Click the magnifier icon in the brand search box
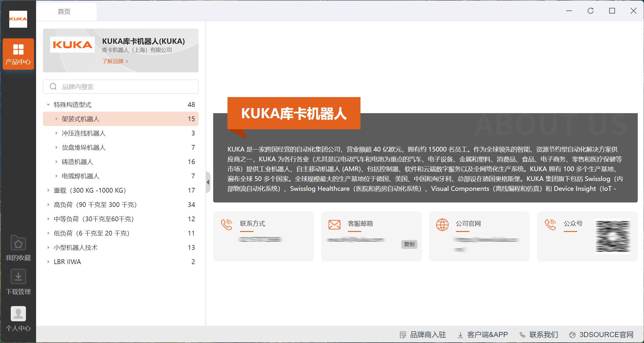Image resolution: width=644 pixels, height=343 pixels. pyautogui.click(x=53, y=87)
